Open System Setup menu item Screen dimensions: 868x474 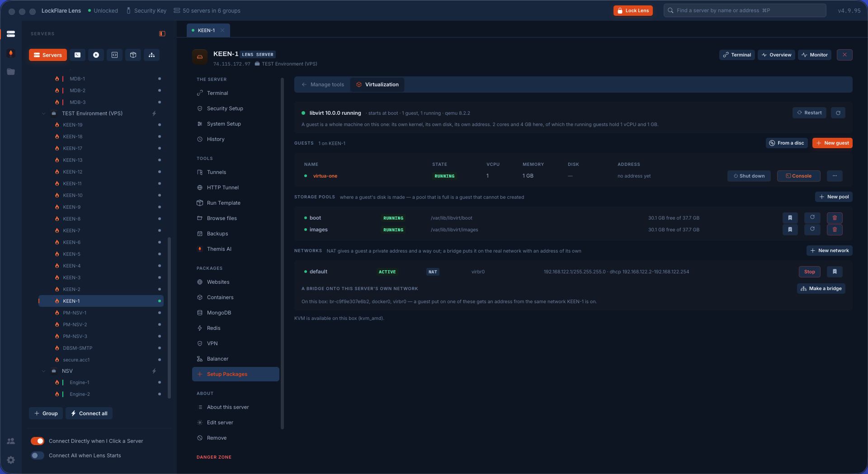point(236,124)
